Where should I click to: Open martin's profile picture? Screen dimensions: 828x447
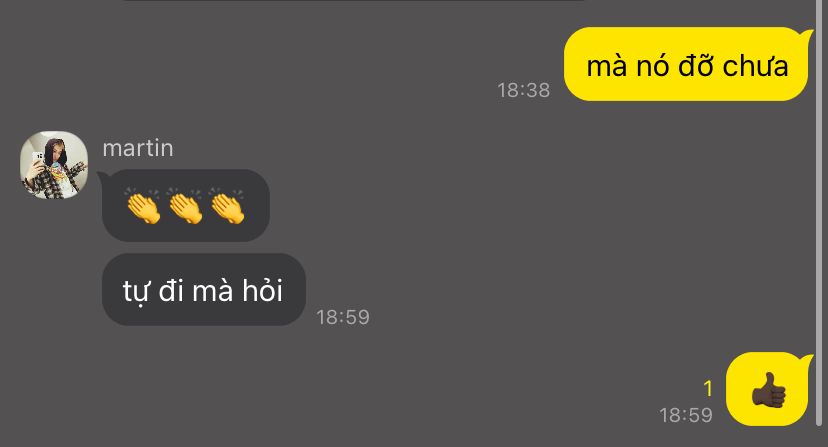click(54, 165)
